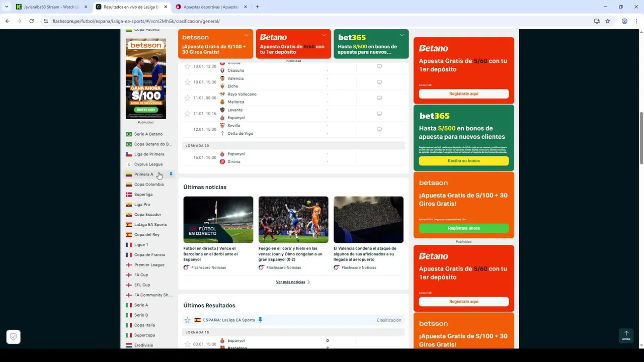
Task: Click the England flag beside Premier League
Action: pyautogui.click(x=129, y=265)
